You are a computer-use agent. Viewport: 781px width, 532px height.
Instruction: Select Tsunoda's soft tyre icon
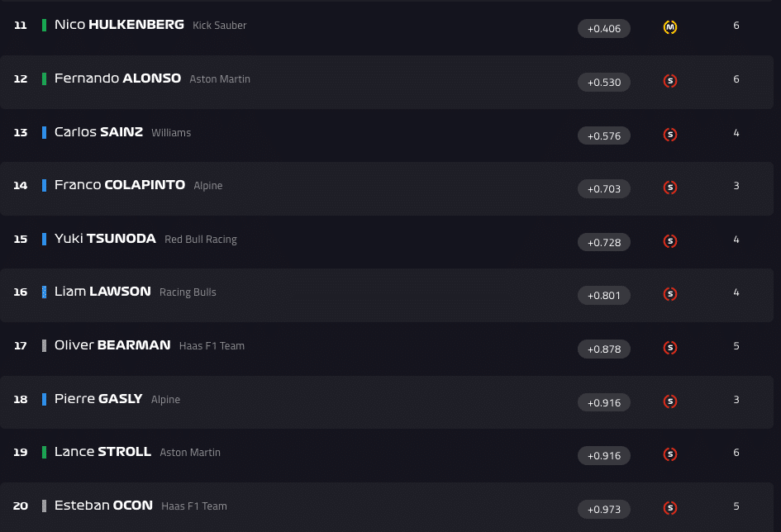pyautogui.click(x=670, y=241)
